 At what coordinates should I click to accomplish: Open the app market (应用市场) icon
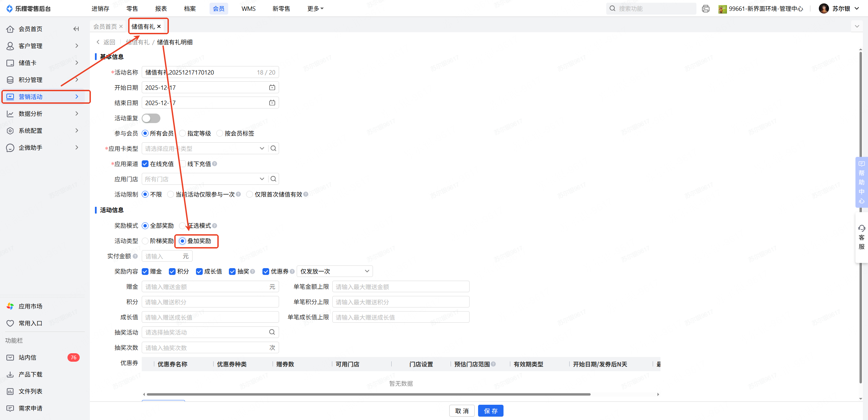coord(10,306)
